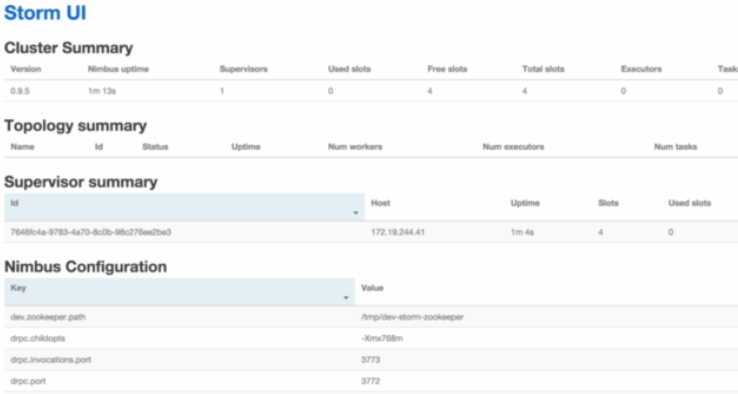Sort supervisors by Used slots header
Screen dimensions: 738x394
click(690, 203)
